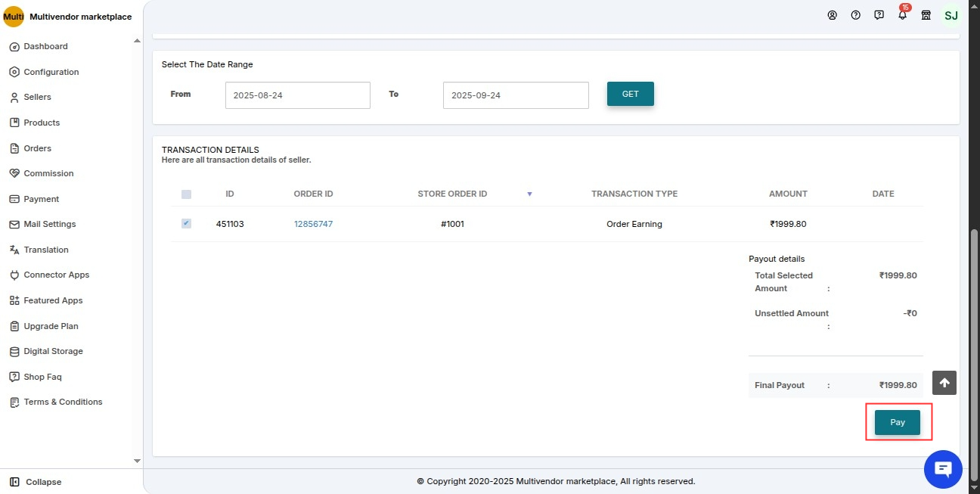Viewport: 980px width, 494px height.
Task: Click the Multi marketplace logo
Action: tap(14, 17)
